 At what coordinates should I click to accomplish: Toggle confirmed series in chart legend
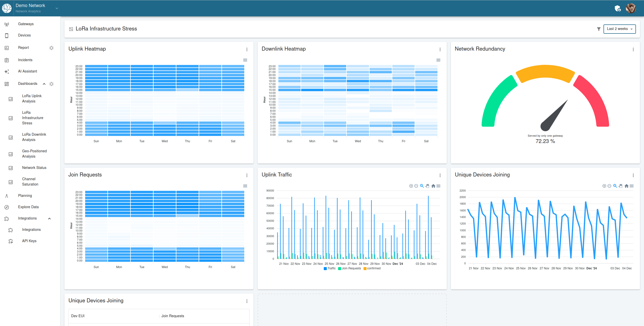pos(372,268)
